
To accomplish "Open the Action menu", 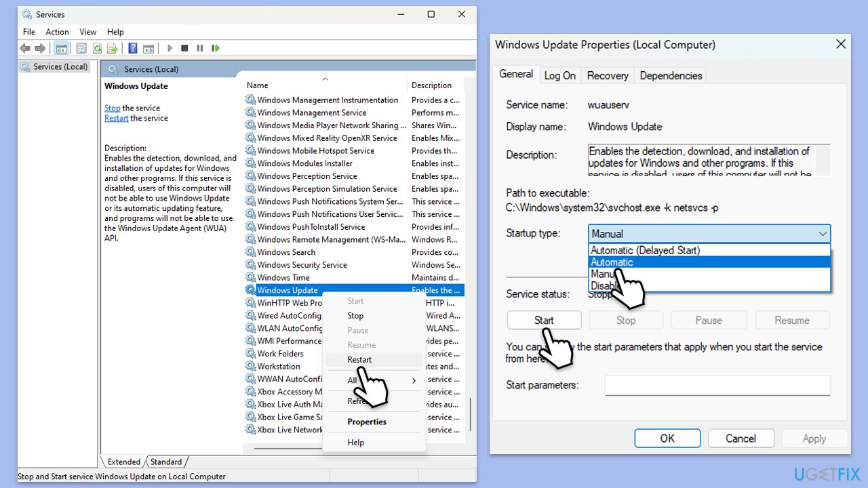I will tap(57, 32).
